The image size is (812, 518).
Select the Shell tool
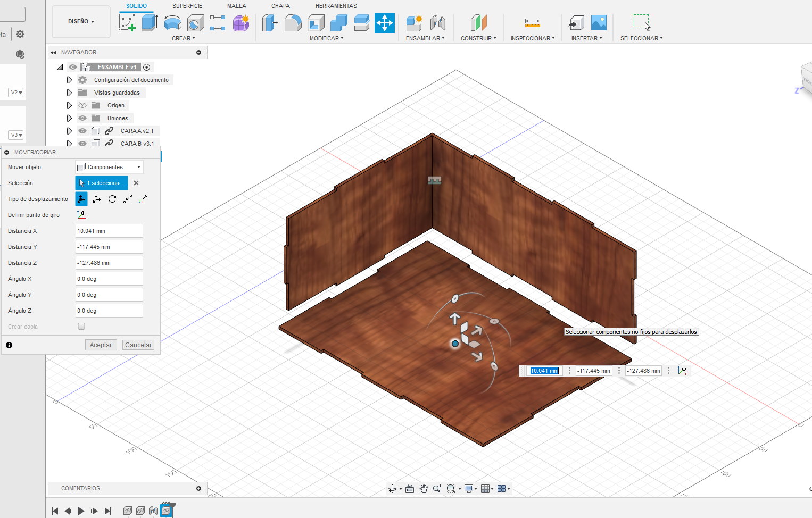click(x=316, y=23)
